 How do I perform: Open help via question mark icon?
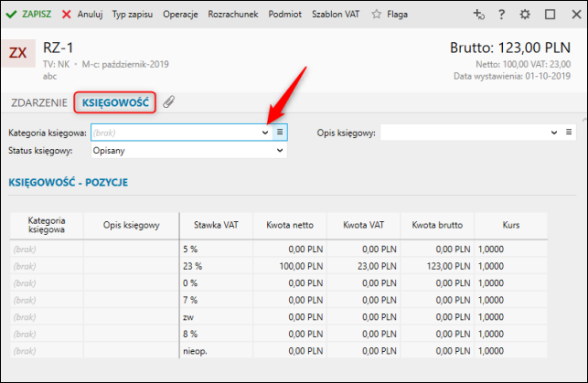click(501, 15)
